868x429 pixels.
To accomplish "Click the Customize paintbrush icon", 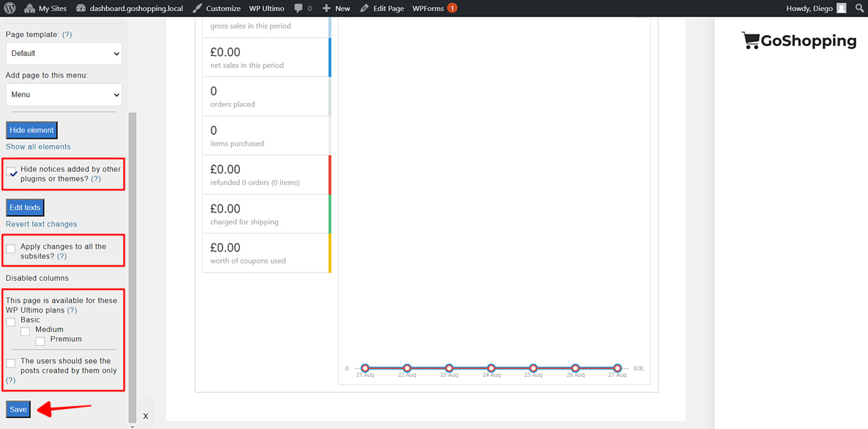I will coord(196,8).
